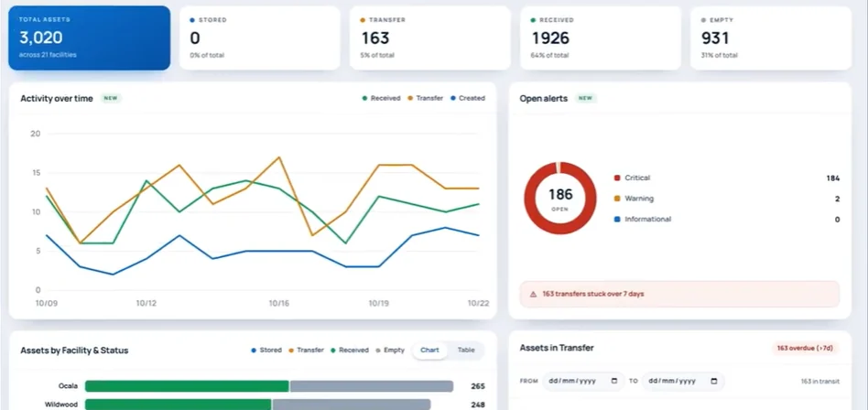Viewport: 868px width, 410px height.
Task: Open the Stored status card
Action: point(260,38)
